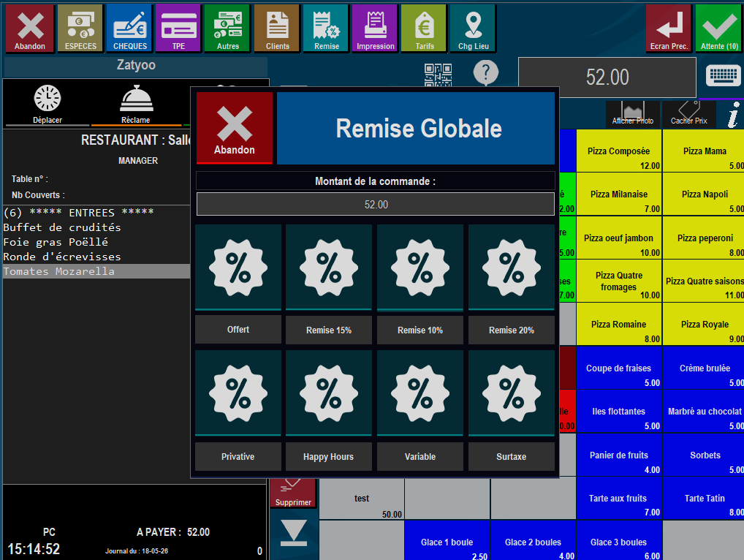The image size is (744, 560).
Task: Open the Tarifs price list
Action: (424, 29)
